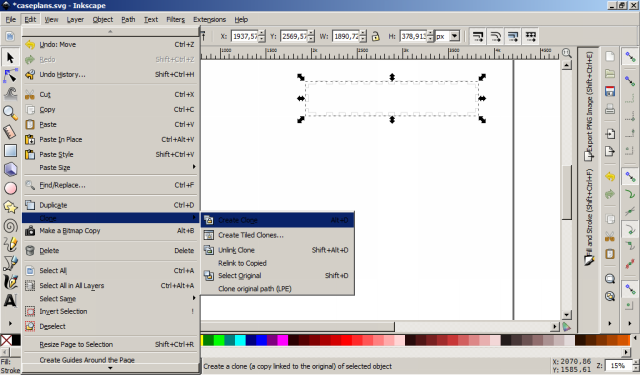Toggle move patterns with object

point(530,36)
